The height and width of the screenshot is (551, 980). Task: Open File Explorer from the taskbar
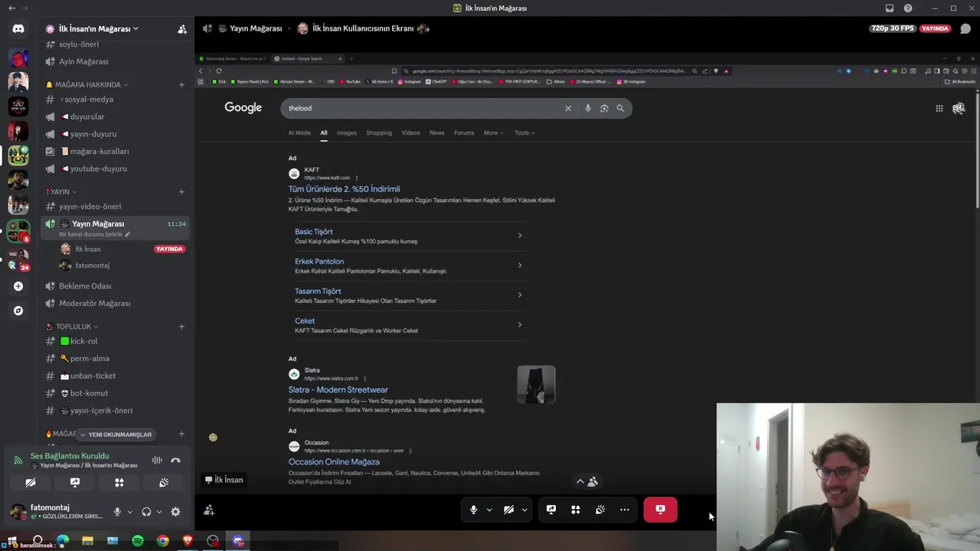point(87,541)
